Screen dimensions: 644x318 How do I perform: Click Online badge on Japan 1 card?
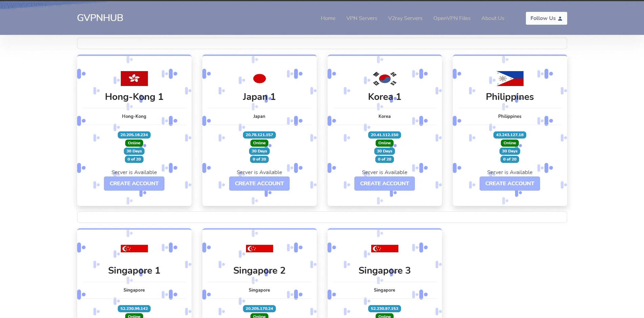pos(259,143)
